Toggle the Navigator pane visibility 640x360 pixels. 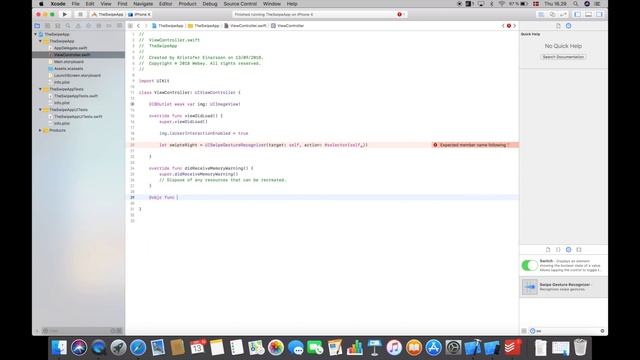tap(578, 14)
